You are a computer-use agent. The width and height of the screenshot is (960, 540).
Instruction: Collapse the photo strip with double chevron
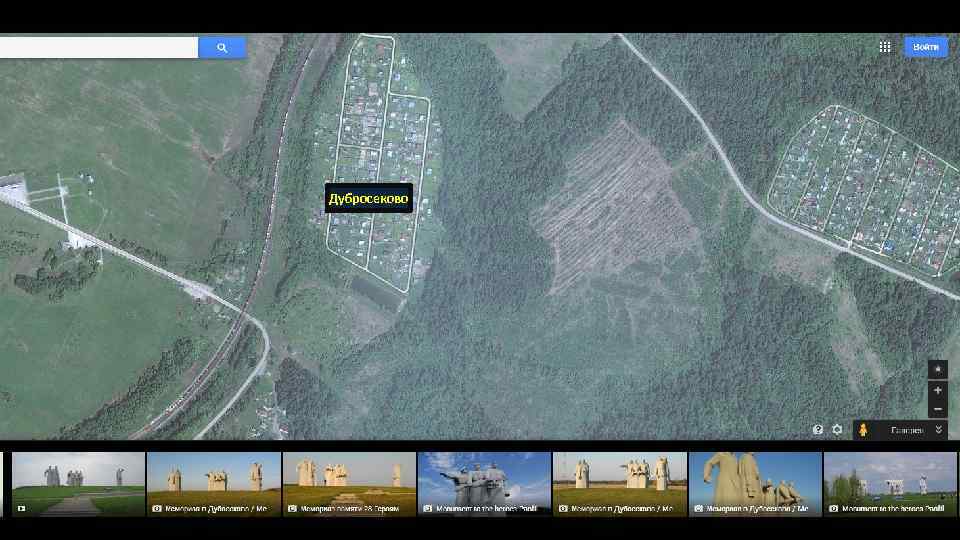[x=938, y=430]
